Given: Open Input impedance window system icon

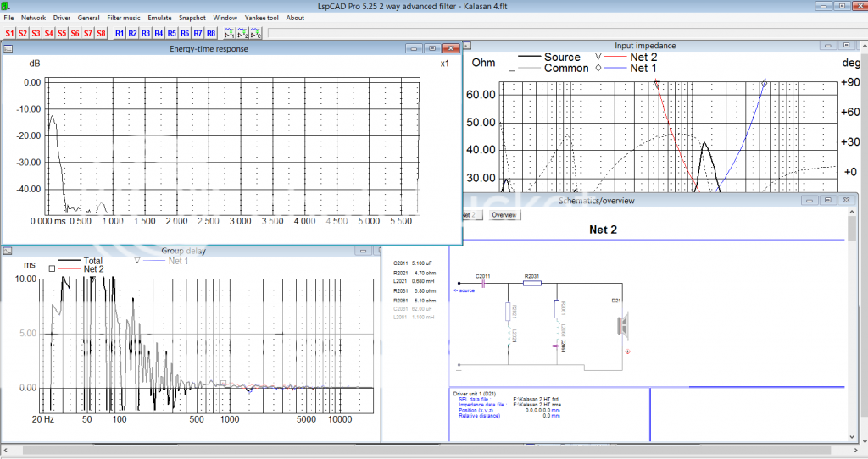Looking at the screenshot, I should click(467, 46).
